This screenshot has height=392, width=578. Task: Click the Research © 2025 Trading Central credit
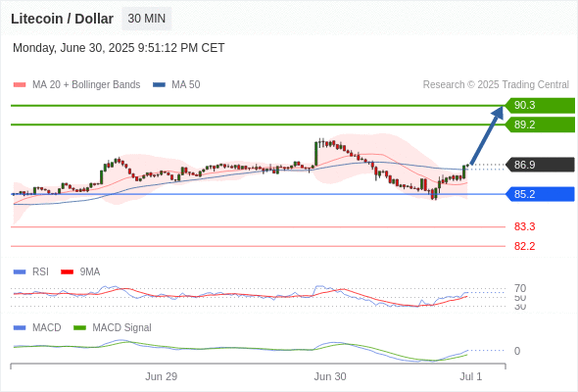click(496, 85)
